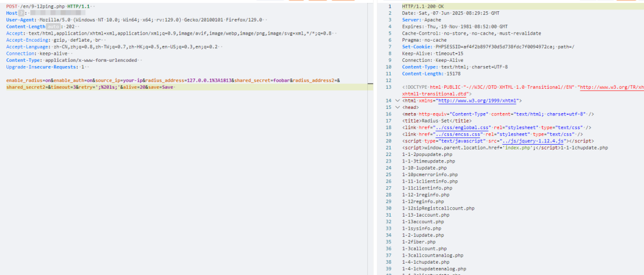Click the HTTP/1.1 200 OK status line
This screenshot has width=644, height=275.
(x=423, y=7)
